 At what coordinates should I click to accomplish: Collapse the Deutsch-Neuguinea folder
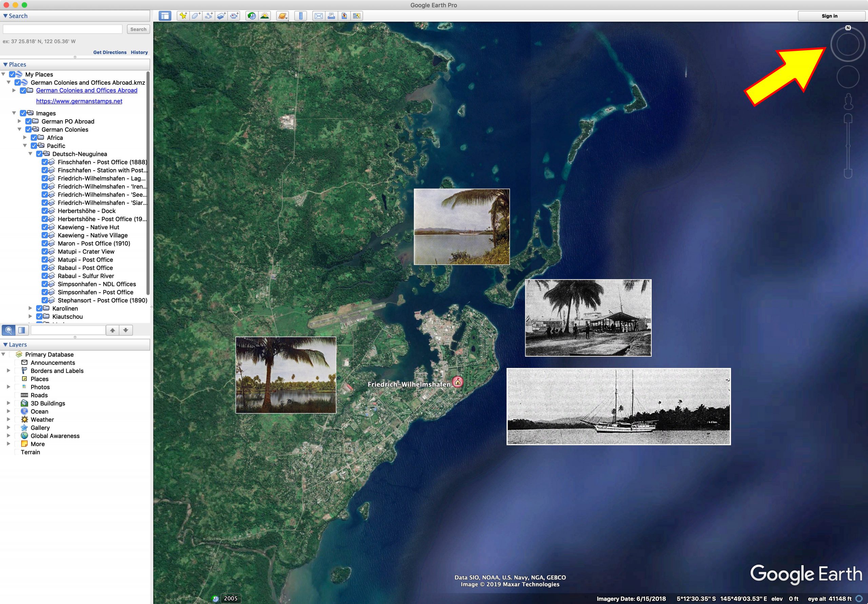[30, 154]
